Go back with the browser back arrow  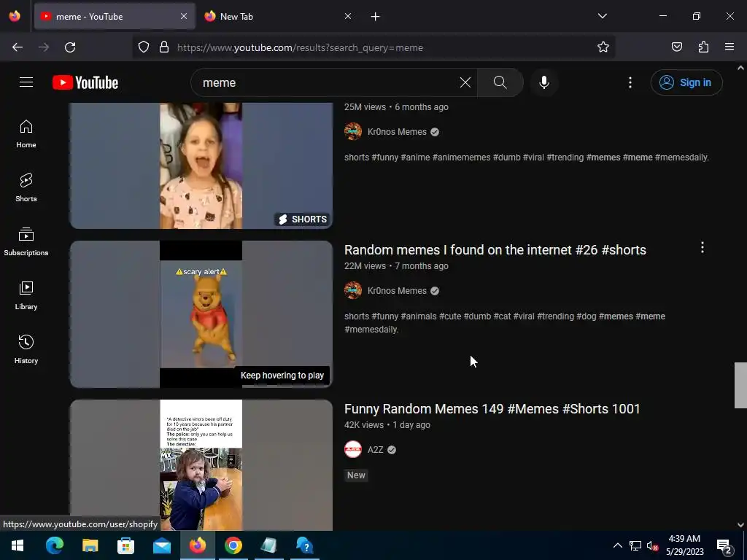click(x=18, y=47)
